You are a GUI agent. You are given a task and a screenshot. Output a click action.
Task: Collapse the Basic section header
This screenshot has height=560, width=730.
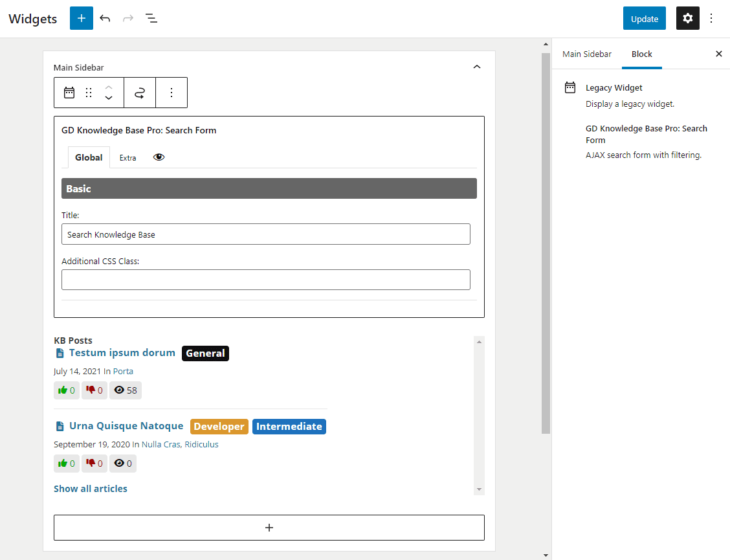[269, 188]
